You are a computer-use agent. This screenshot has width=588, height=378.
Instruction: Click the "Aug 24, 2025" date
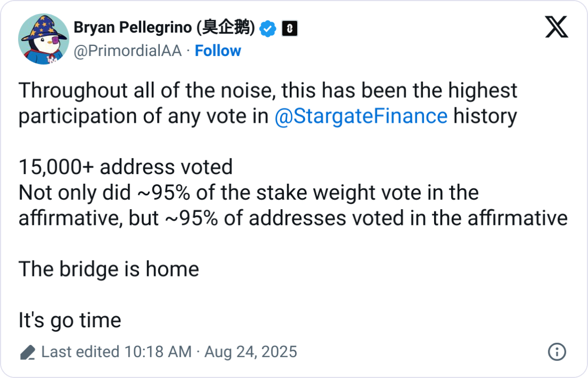point(250,352)
